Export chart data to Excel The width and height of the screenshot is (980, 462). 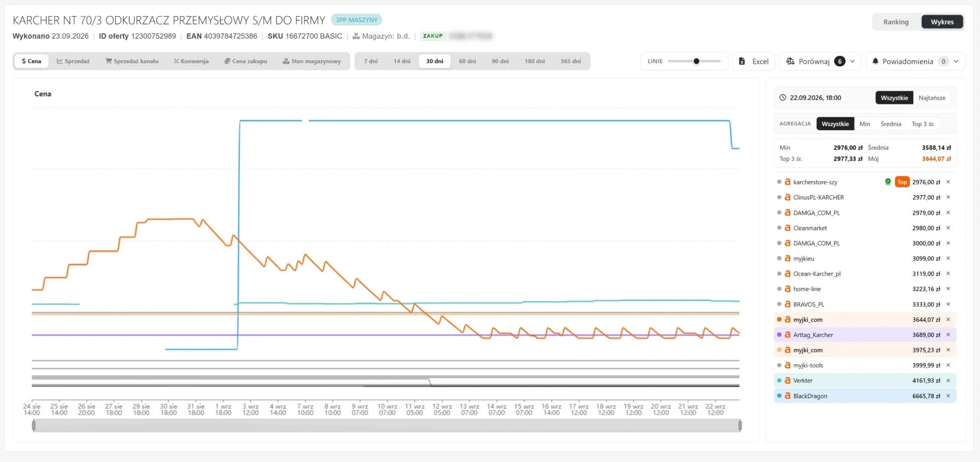click(754, 61)
